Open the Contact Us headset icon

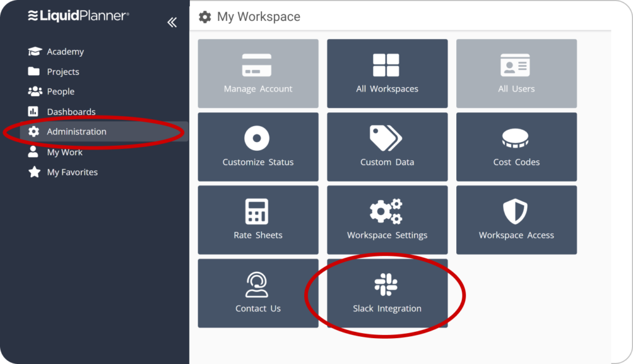tap(257, 284)
